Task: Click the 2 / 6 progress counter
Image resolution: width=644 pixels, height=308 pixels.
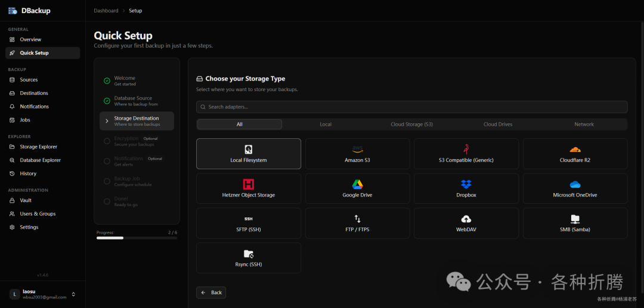Action: (172, 232)
